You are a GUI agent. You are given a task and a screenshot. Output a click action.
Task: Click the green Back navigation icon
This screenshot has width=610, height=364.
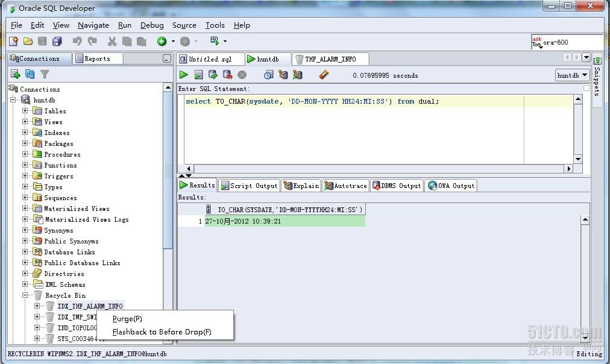tap(162, 41)
